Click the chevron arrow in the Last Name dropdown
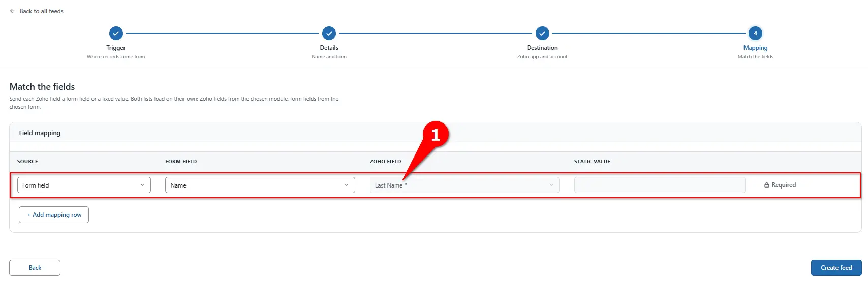Screen dimensions: 868x281 pyautogui.click(x=551, y=185)
